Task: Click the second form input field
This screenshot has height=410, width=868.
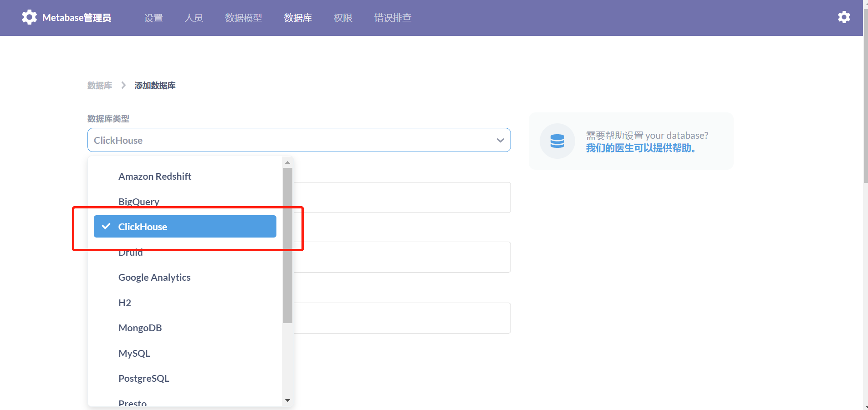Action: click(x=402, y=257)
